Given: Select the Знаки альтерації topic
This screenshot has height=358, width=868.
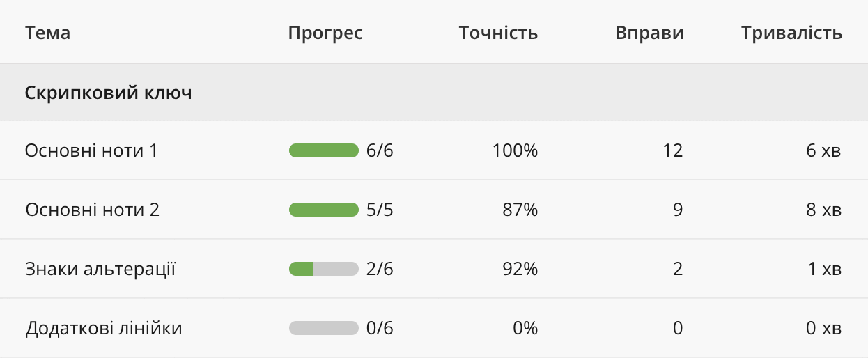Looking at the screenshot, I should click(100, 269).
